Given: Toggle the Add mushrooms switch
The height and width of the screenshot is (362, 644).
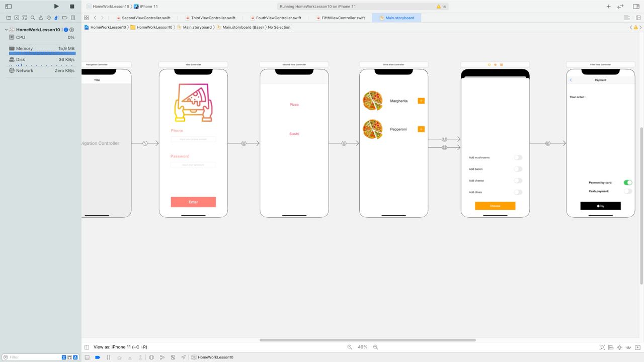Looking at the screenshot, I should click(x=518, y=157).
